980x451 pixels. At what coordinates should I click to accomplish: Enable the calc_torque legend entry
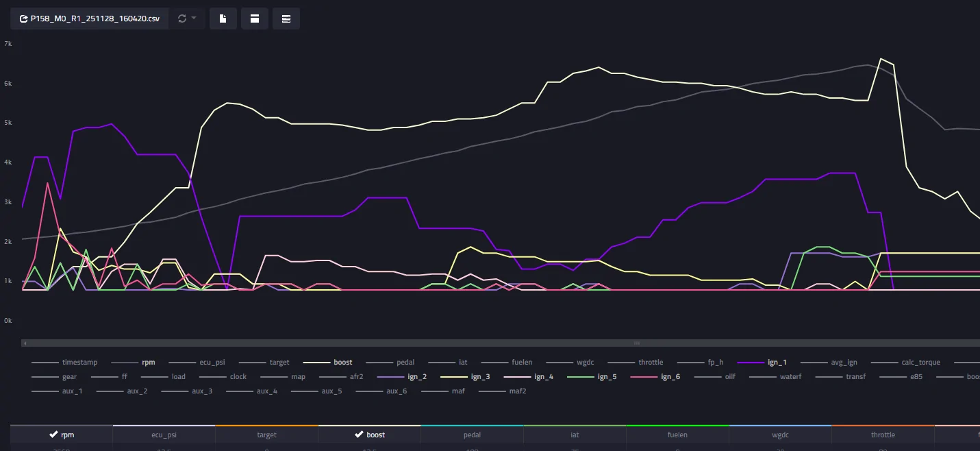[x=905, y=362]
